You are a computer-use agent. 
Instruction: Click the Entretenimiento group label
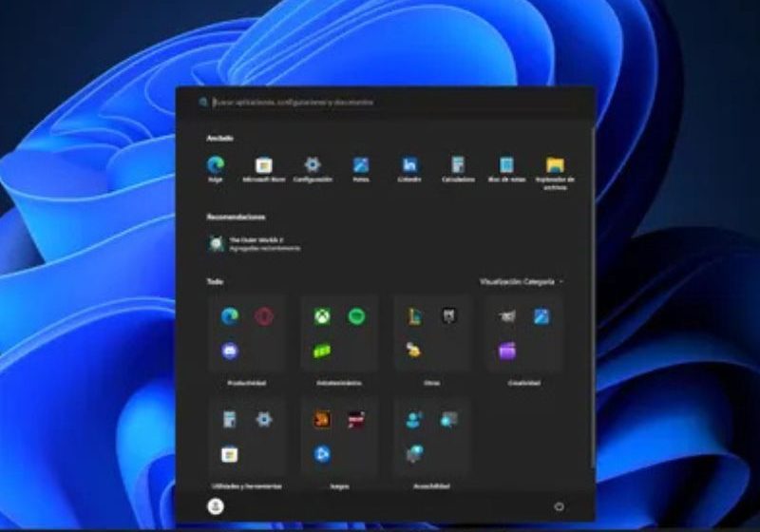339,383
